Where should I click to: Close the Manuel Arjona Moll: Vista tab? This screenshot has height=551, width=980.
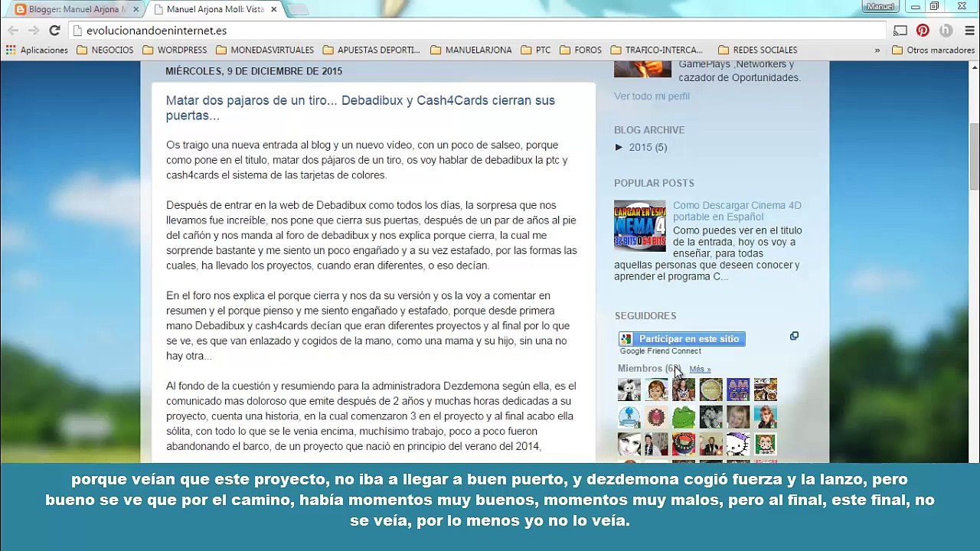coord(273,9)
